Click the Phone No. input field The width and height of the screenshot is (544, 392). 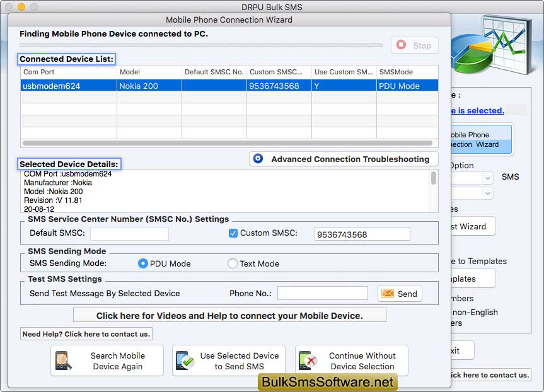coord(323,293)
